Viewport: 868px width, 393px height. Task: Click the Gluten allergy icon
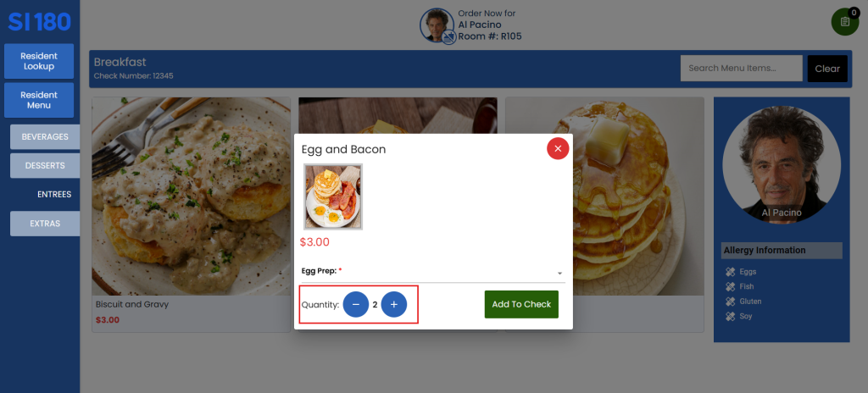point(730,302)
